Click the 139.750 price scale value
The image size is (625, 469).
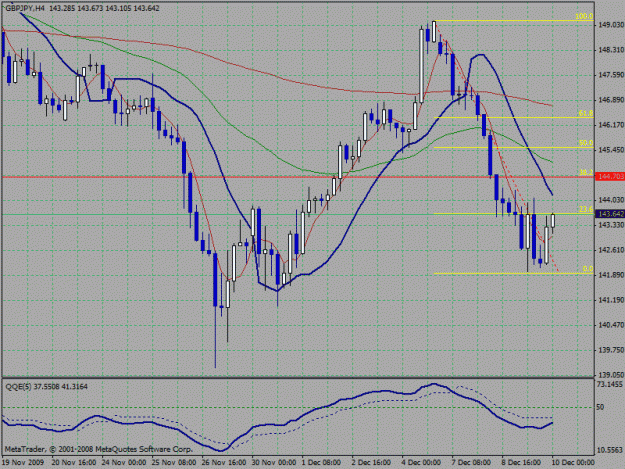611,350
